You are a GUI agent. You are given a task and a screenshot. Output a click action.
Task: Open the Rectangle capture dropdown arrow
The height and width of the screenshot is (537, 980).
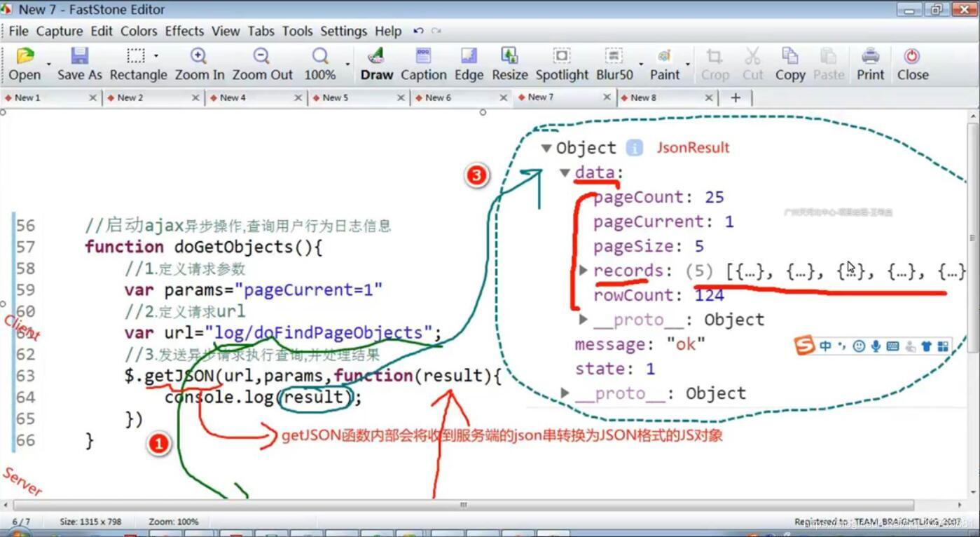(156, 56)
